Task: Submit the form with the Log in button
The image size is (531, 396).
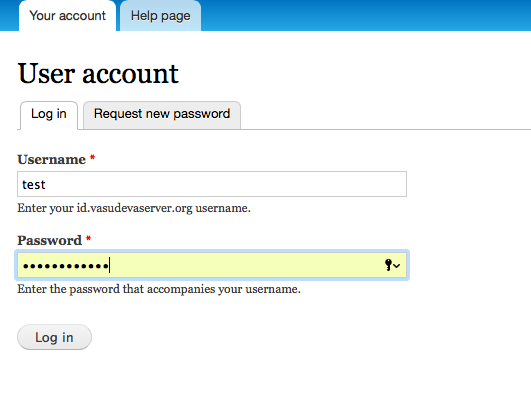Action: [x=54, y=337]
